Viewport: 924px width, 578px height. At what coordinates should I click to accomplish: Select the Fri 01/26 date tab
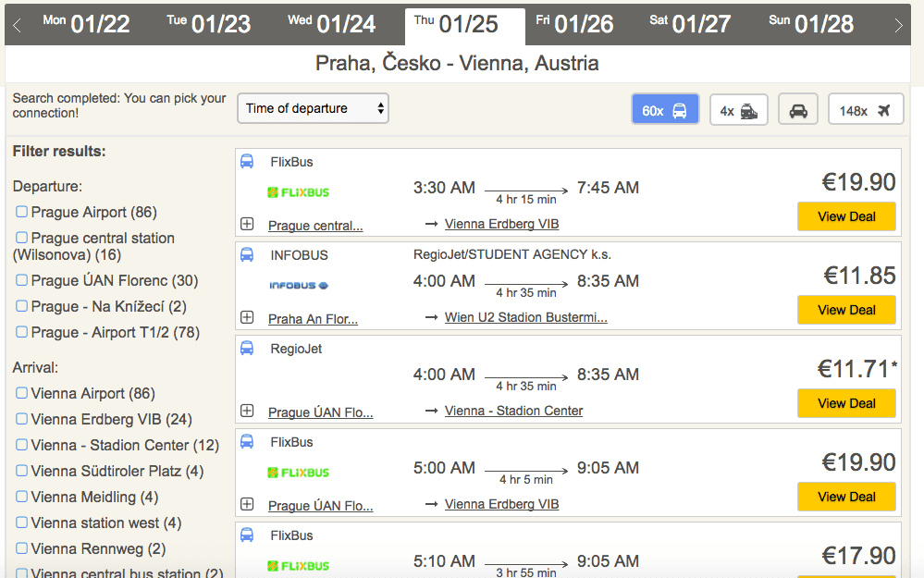click(x=574, y=24)
